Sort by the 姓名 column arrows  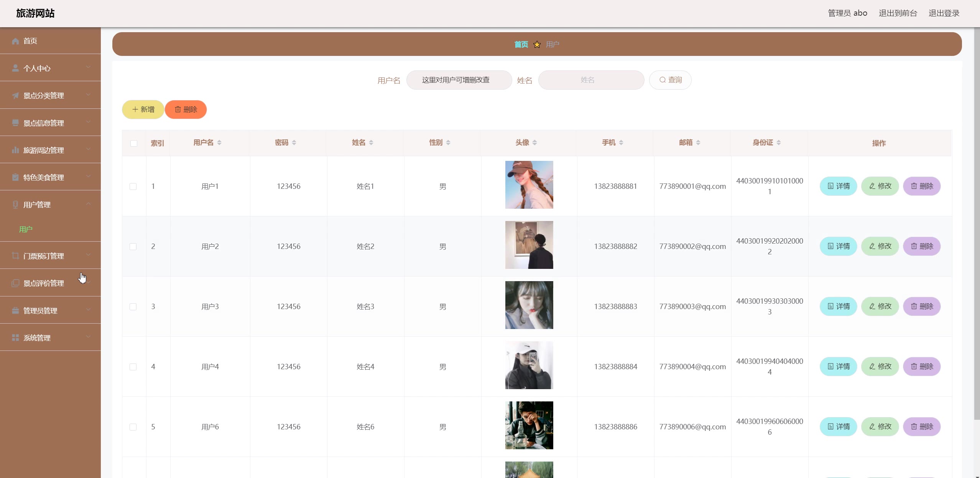tap(371, 142)
